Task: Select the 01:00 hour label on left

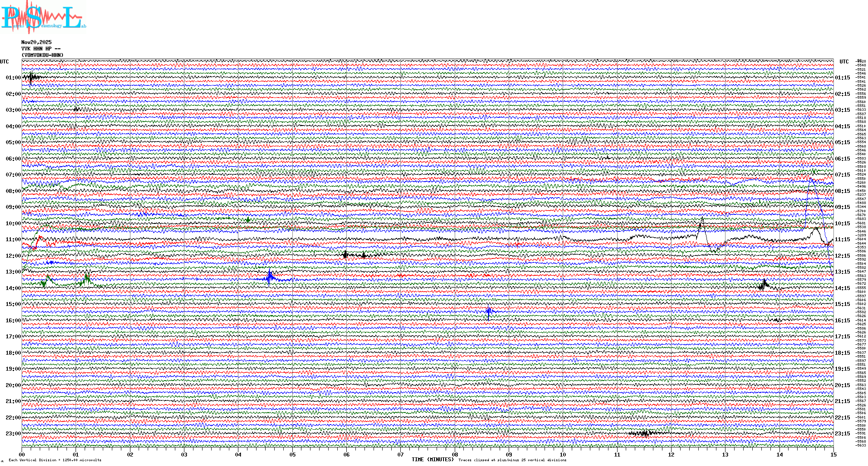Action: click(13, 78)
